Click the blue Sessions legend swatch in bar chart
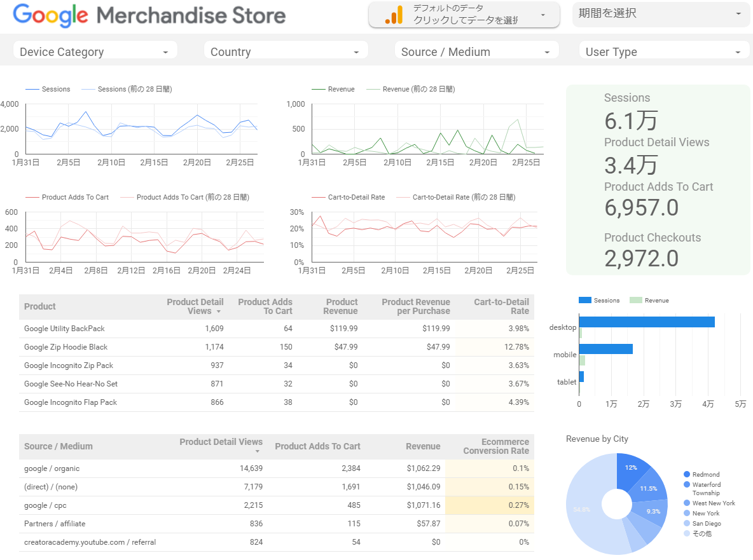 [x=585, y=300]
